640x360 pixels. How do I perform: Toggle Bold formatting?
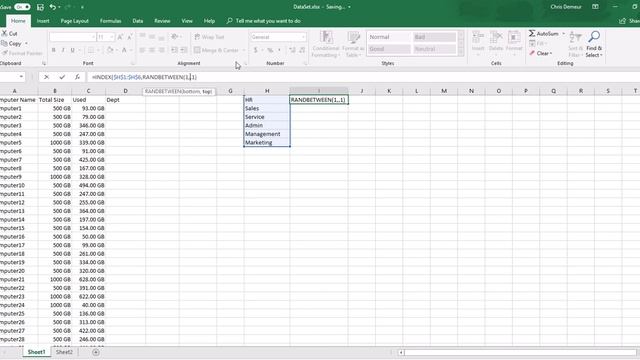coord(53,50)
